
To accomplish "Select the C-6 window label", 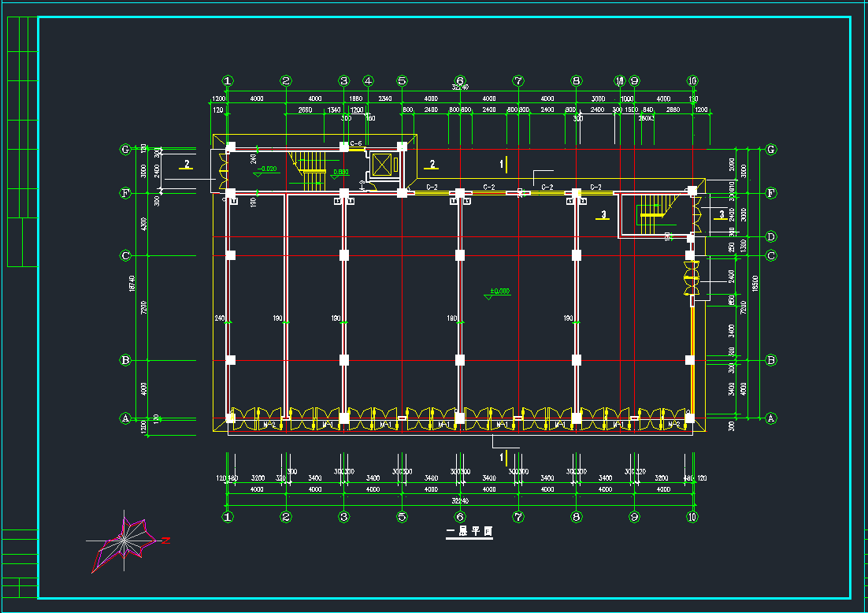I will click(x=356, y=143).
